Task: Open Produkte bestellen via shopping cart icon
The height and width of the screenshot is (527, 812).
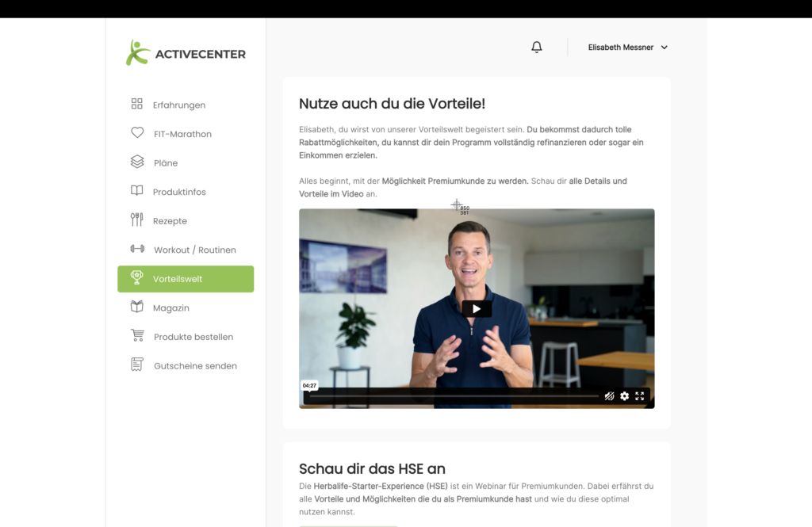Action: pos(136,336)
